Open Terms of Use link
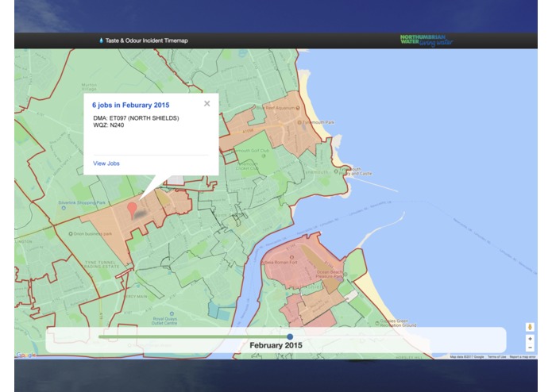Viewport: 552px width, 392px height. pos(496,357)
